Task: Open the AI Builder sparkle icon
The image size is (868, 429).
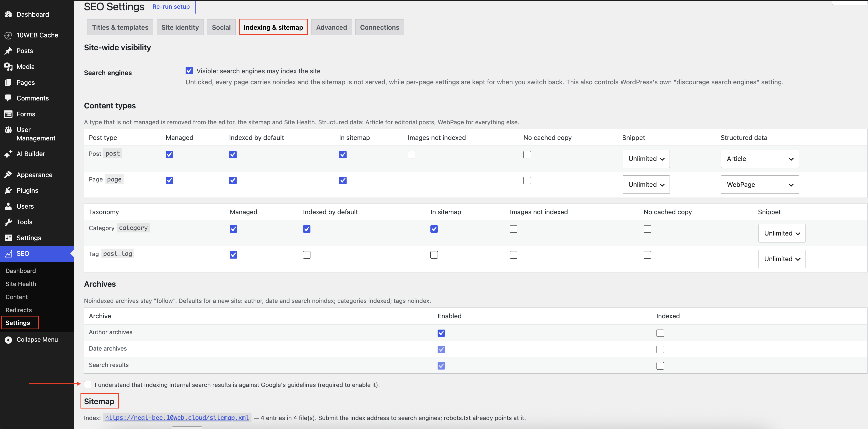Action: tap(8, 154)
